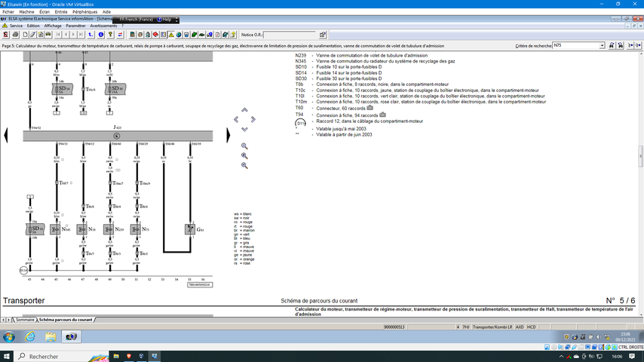Open the camera icon next to T60 connector
This screenshot has height=362, width=644.
pyautogui.click(x=370, y=108)
